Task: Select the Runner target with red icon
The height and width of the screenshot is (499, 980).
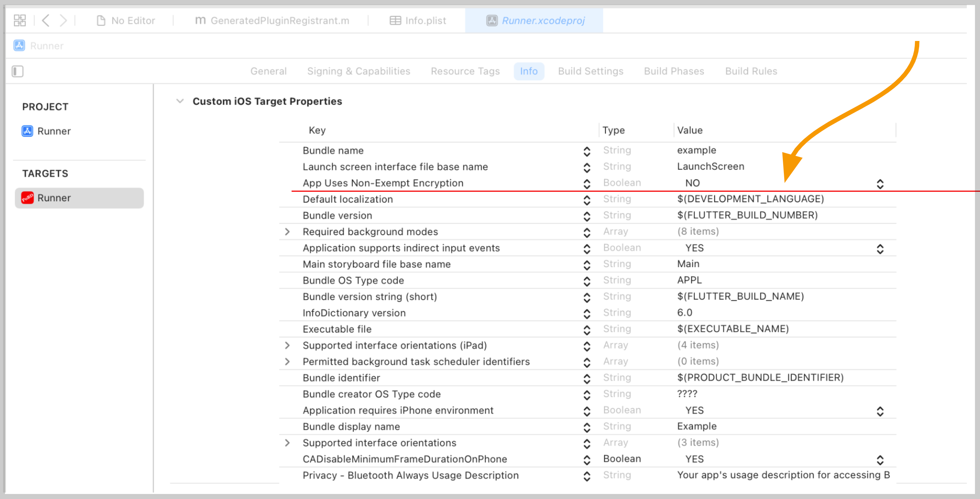Action: tap(54, 198)
